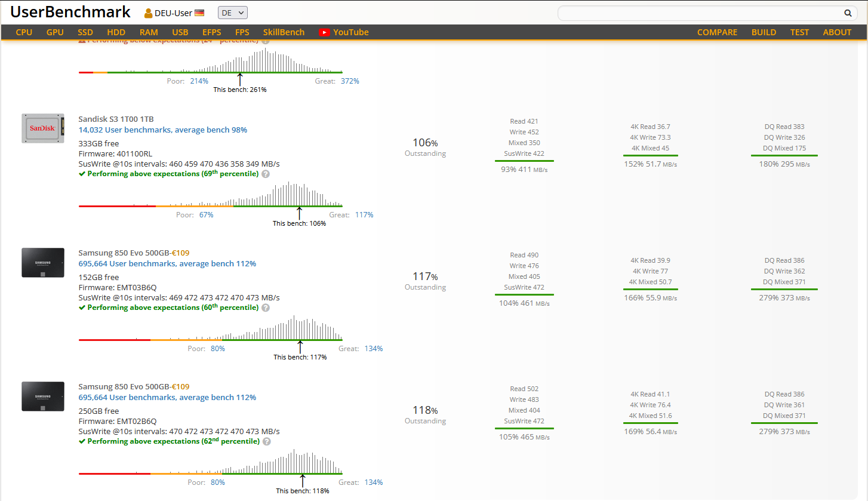Click the search input field

[x=698, y=13]
